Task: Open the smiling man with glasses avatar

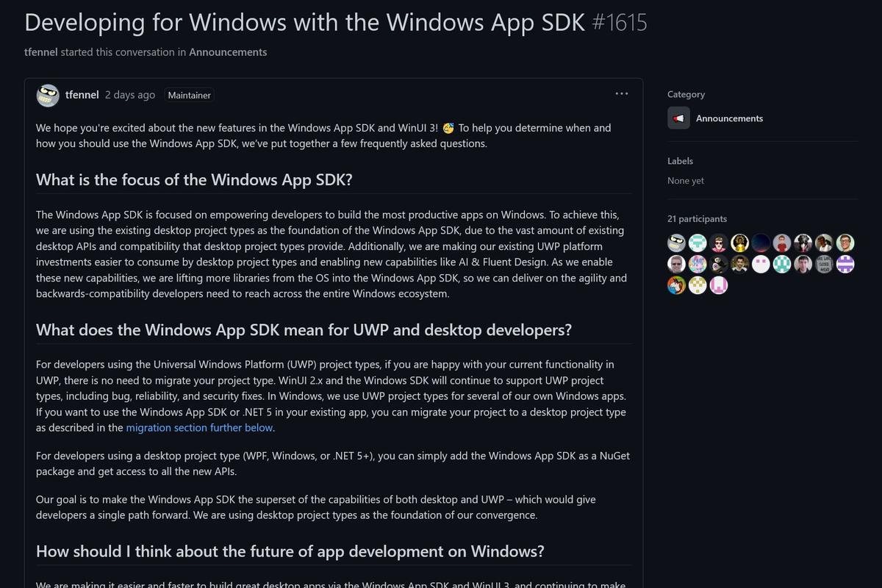Action: click(845, 243)
